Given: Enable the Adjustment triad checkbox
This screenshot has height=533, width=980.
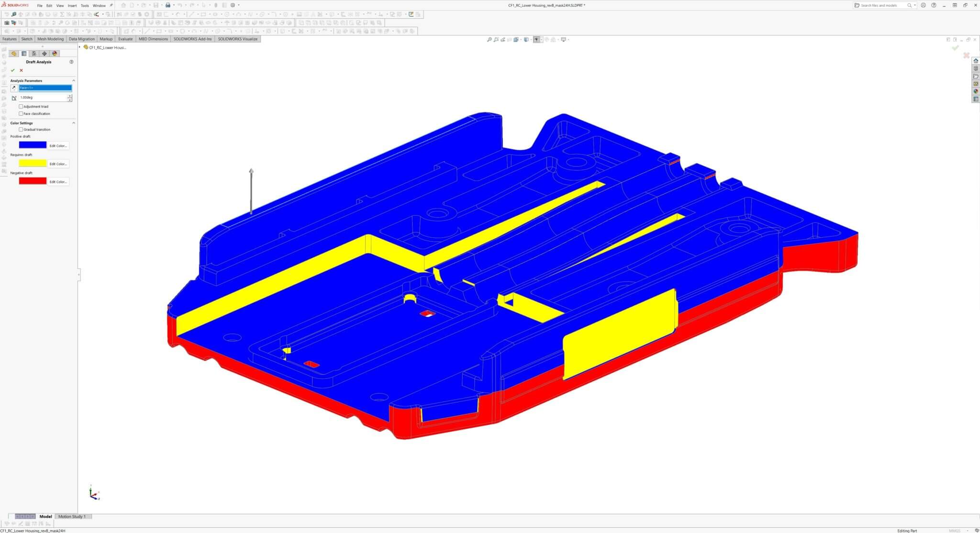Looking at the screenshot, I should 21,107.
